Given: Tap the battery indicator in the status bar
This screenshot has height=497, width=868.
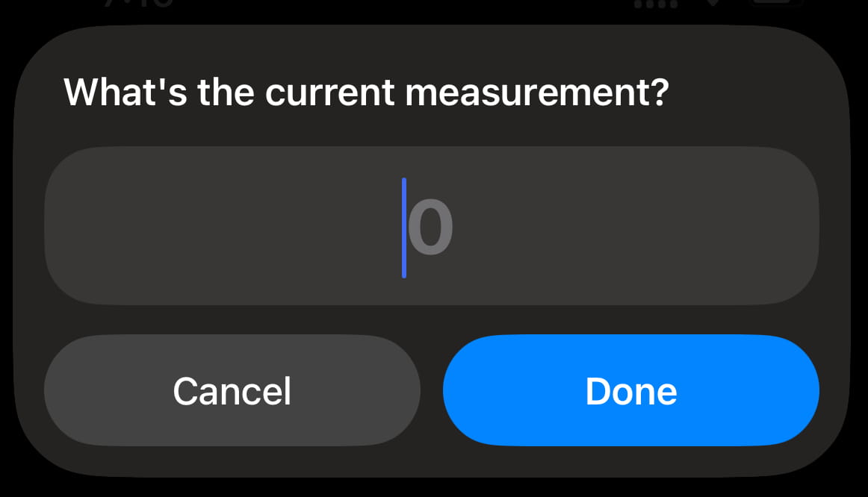Looking at the screenshot, I should [775, 4].
